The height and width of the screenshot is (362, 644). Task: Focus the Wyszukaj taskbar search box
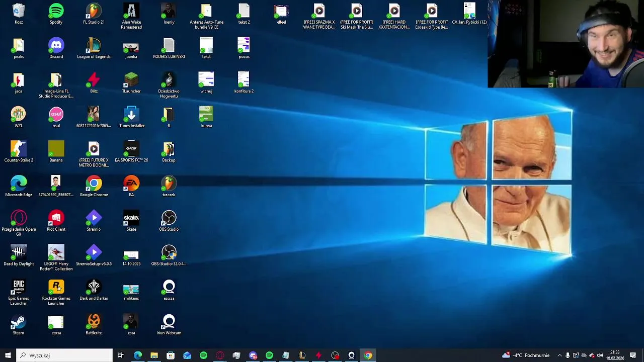coord(64,355)
